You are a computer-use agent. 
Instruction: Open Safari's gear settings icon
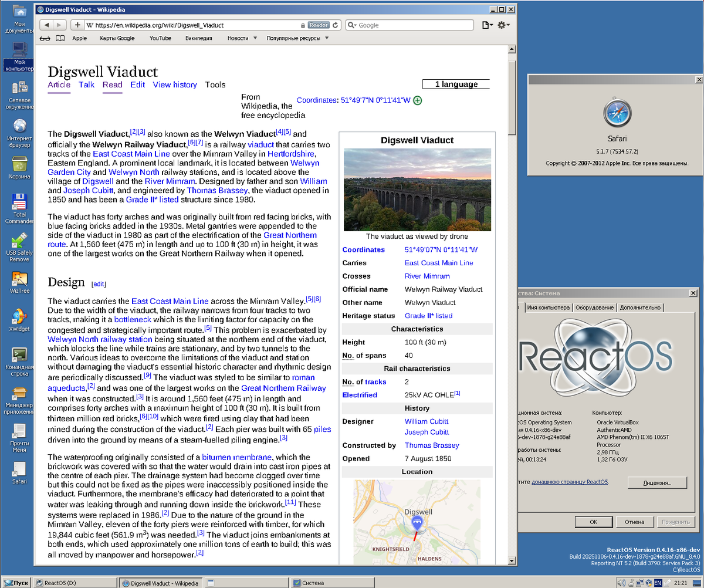click(x=502, y=25)
